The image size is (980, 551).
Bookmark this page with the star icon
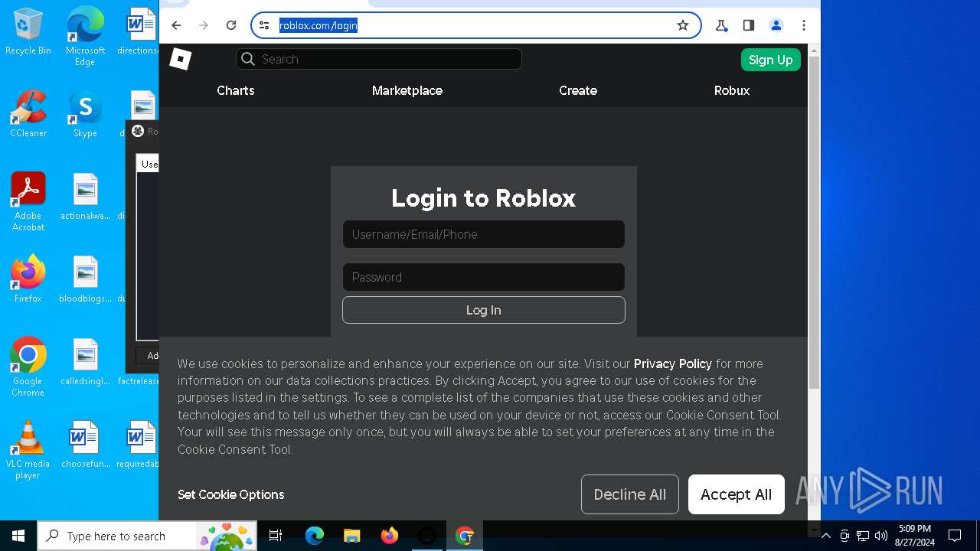point(683,25)
